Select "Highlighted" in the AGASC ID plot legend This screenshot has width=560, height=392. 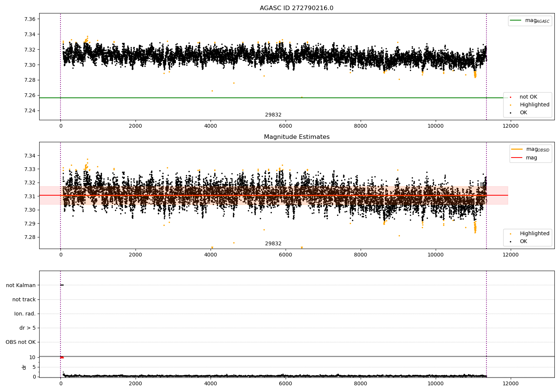point(535,105)
